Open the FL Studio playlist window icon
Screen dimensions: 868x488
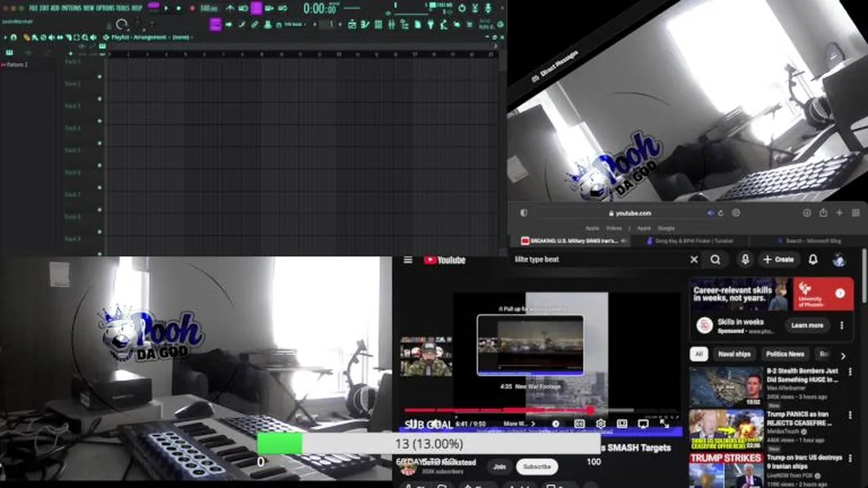(352, 24)
